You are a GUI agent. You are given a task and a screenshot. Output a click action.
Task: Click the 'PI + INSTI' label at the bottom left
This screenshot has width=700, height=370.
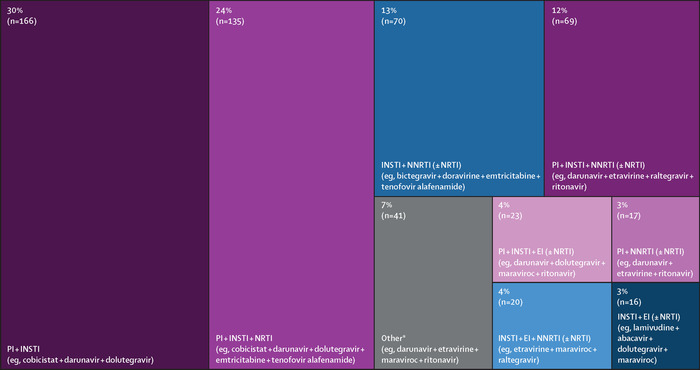[23, 349]
